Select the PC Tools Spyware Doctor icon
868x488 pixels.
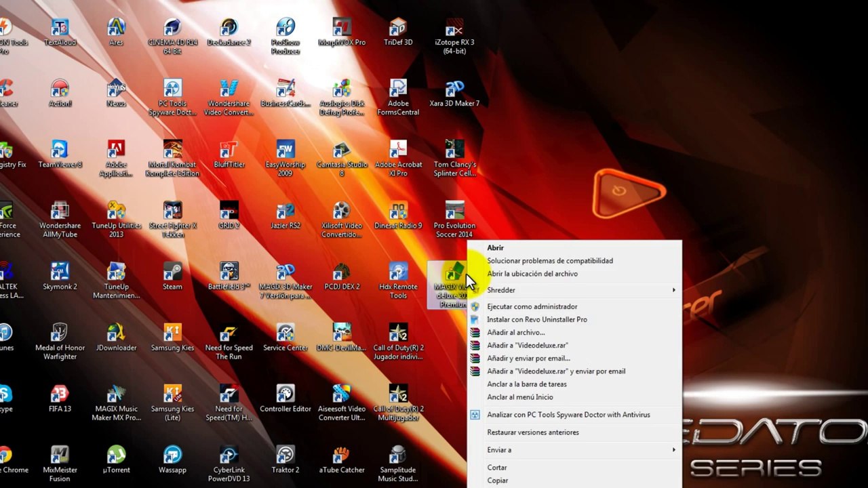[x=172, y=98]
